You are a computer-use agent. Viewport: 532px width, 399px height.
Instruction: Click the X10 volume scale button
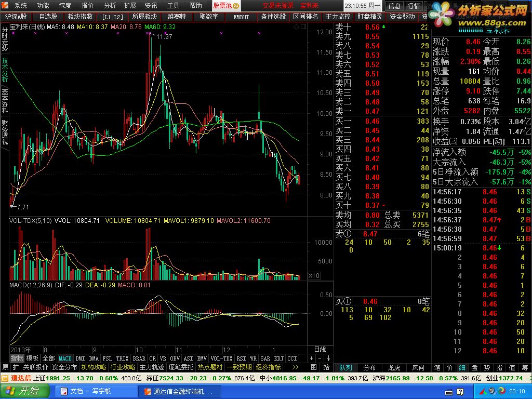[x=314, y=275]
